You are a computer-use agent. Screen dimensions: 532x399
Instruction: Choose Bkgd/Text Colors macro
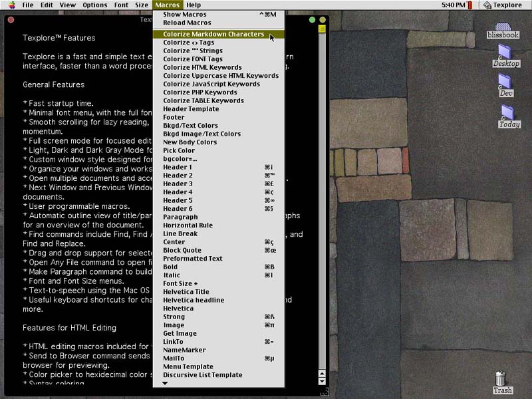coord(219,126)
